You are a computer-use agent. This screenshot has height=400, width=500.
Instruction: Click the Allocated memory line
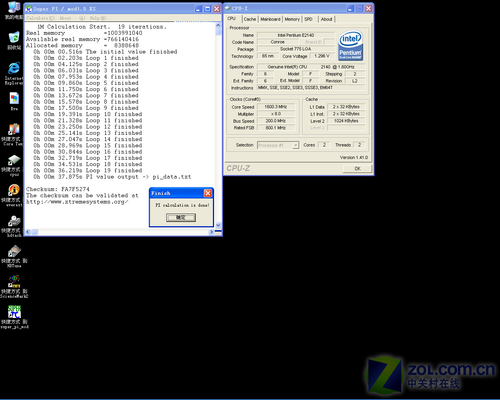pos(82,45)
